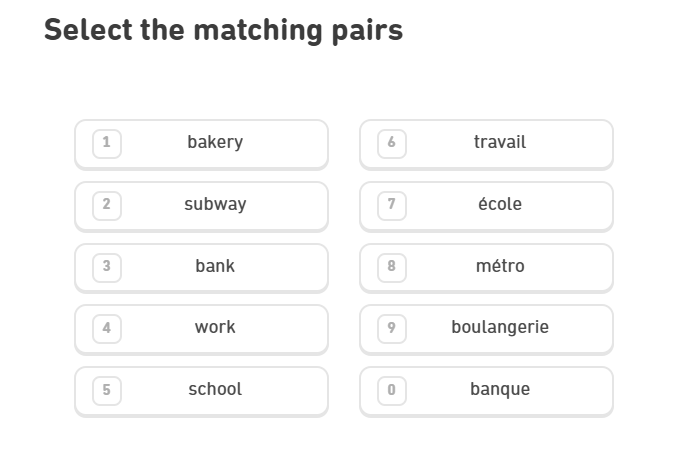Choose the 'subway' word card

[215, 205]
